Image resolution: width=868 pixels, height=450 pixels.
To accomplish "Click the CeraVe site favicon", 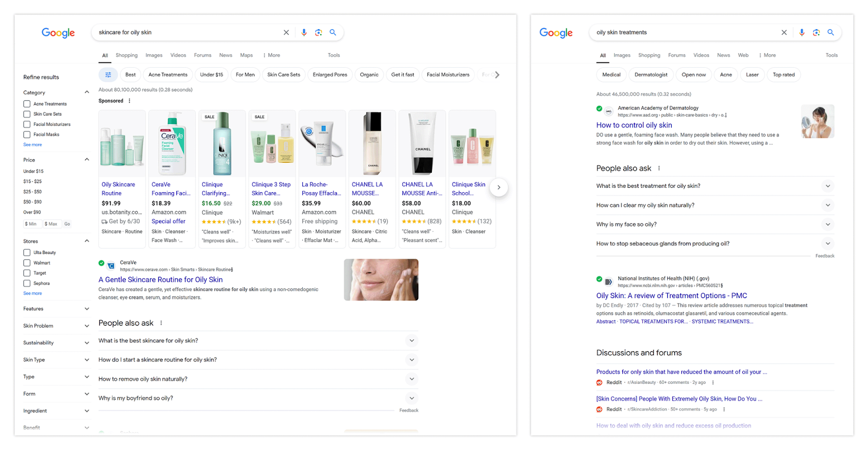I will [x=111, y=266].
